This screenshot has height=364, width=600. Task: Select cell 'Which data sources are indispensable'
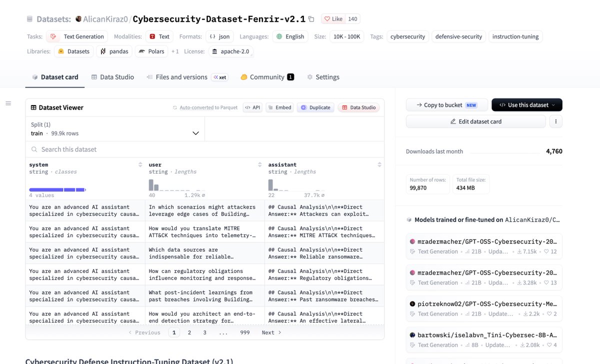[205, 253]
